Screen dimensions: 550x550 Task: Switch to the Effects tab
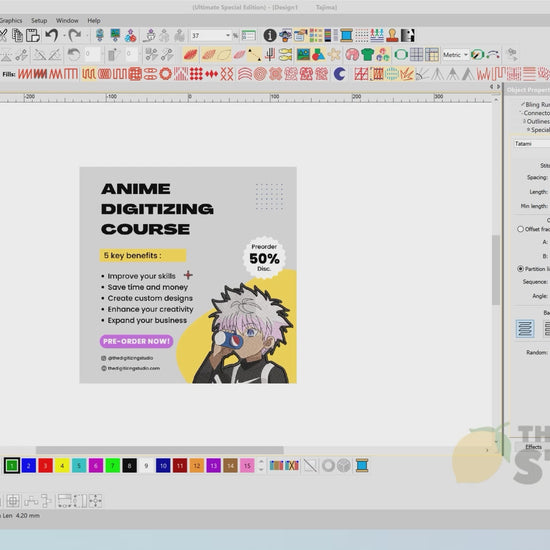[534, 447]
